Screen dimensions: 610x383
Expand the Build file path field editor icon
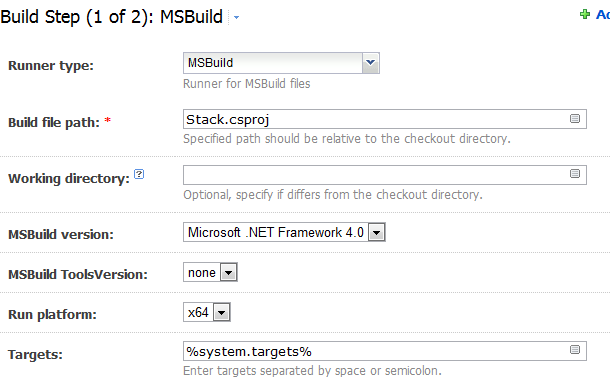coord(575,118)
